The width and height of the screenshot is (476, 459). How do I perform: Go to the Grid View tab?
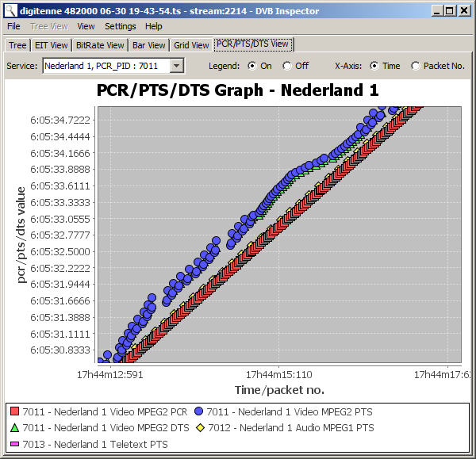[x=191, y=45]
